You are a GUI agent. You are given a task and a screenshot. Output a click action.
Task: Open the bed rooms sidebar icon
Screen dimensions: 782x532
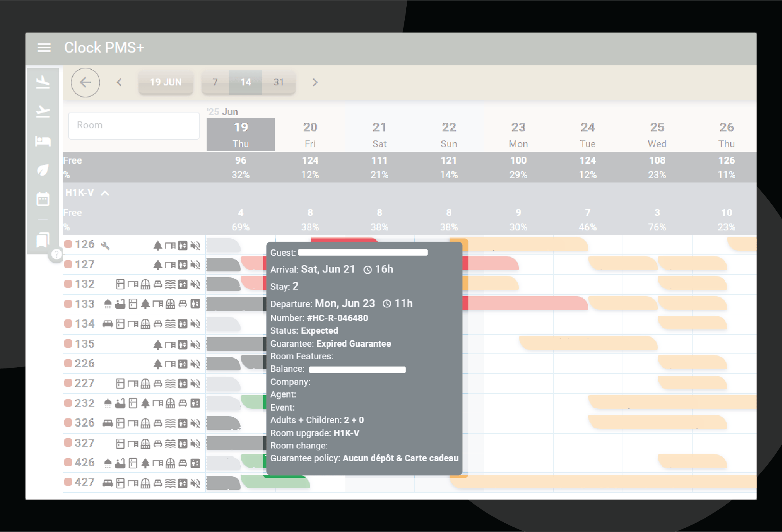(x=43, y=141)
